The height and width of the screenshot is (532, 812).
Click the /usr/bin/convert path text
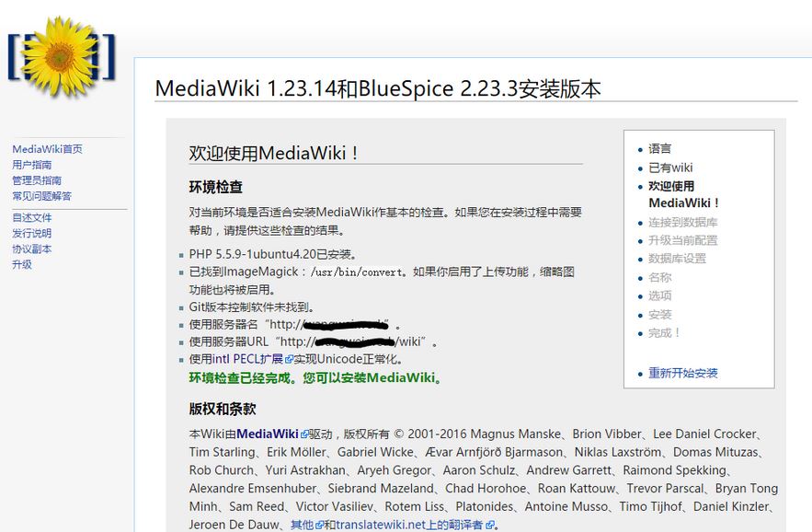coord(356,272)
